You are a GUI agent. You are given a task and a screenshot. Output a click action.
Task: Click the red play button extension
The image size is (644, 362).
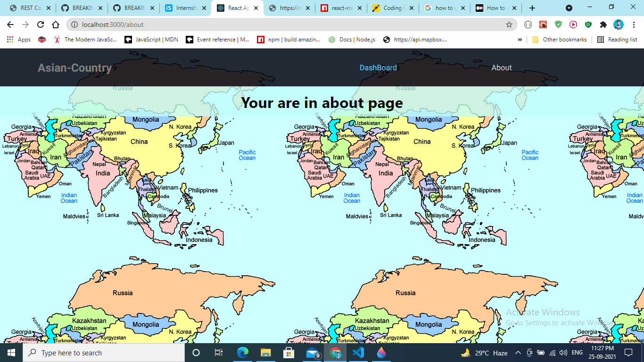[573, 25]
